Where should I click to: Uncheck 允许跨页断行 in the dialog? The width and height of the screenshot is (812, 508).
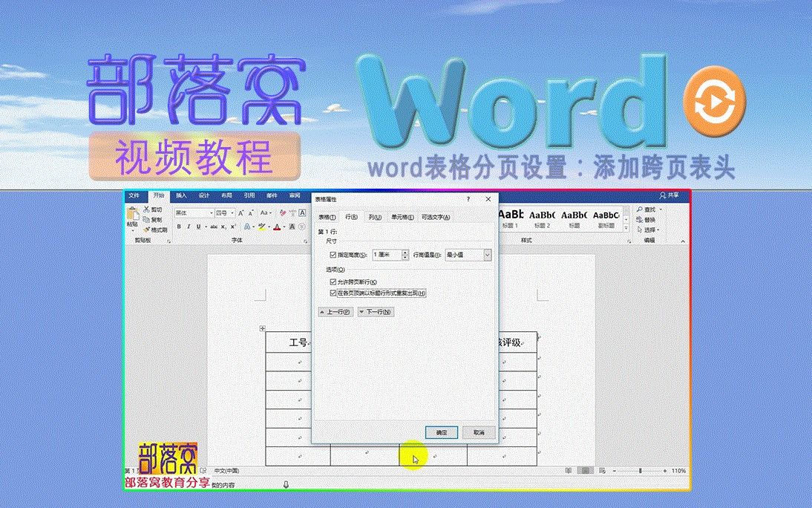pos(334,281)
